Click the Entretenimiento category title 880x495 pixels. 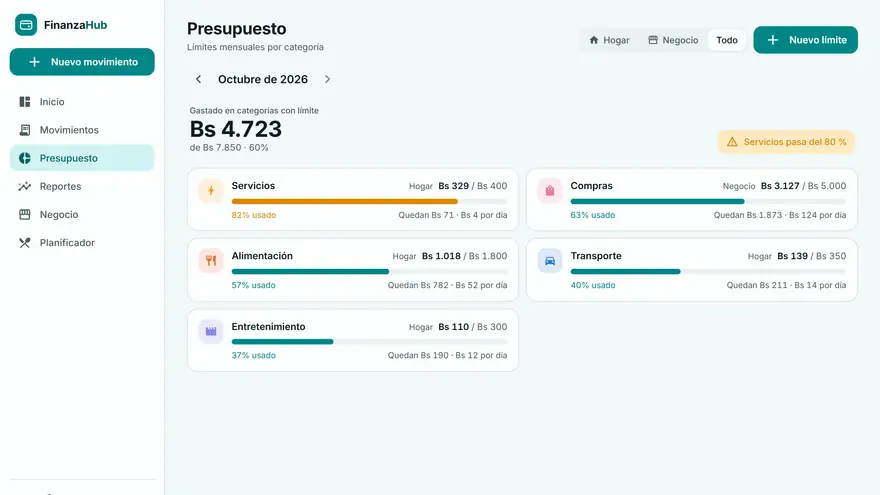click(x=268, y=327)
